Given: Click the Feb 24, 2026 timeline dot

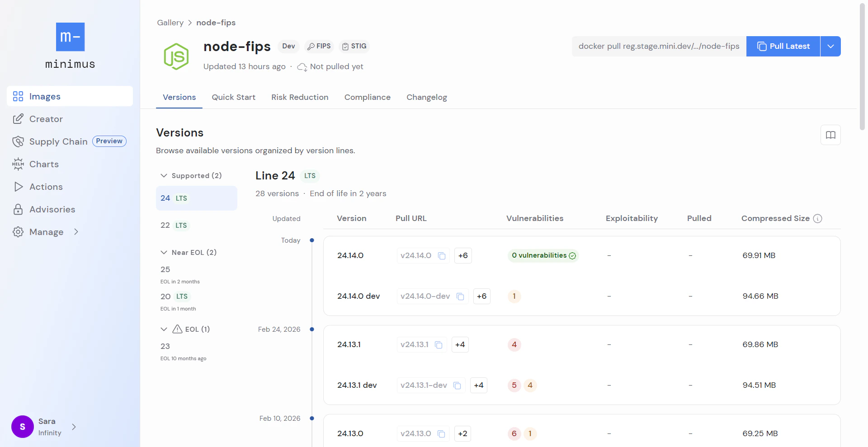Looking at the screenshot, I should point(312,329).
